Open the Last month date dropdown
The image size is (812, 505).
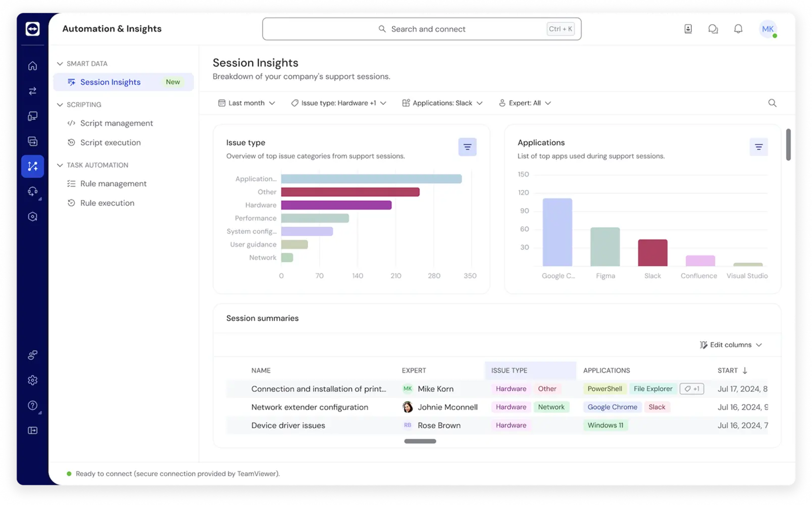click(x=246, y=103)
